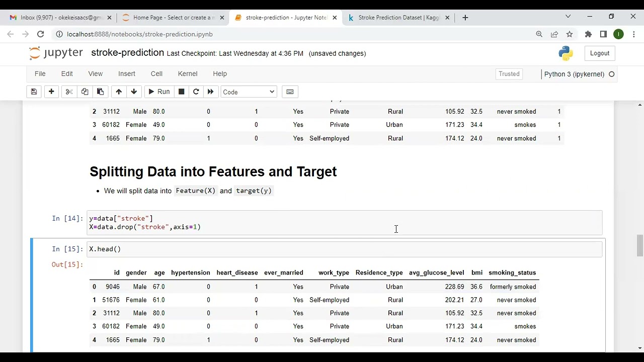Viewport: 644px width, 362px height.
Task: Click the 'Splitting Data into Features and Target' heading
Action: pos(213,171)
